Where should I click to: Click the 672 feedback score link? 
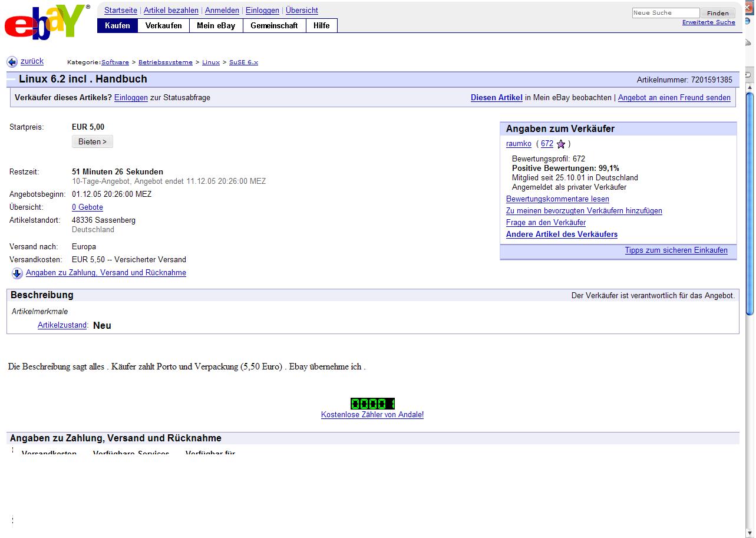point(547,144)
